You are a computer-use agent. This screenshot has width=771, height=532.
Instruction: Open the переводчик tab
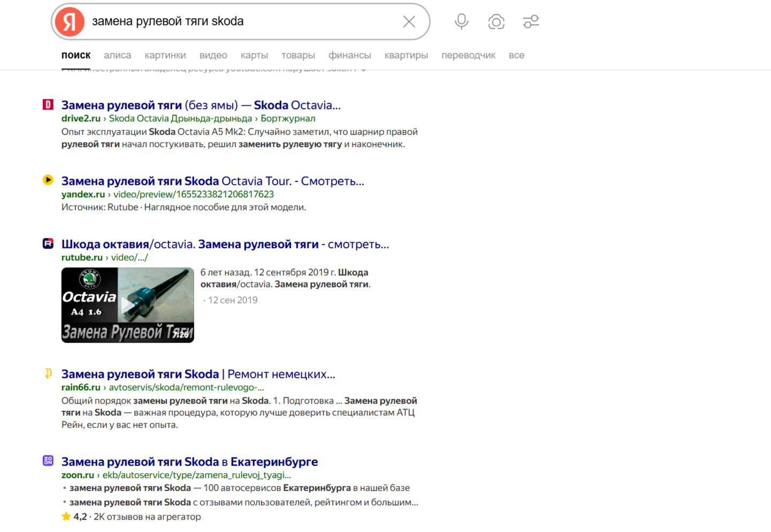pos(468,55)
